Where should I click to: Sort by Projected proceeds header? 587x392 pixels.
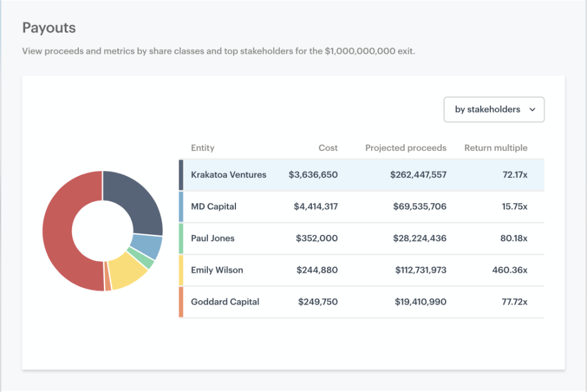tap(405, 147)
